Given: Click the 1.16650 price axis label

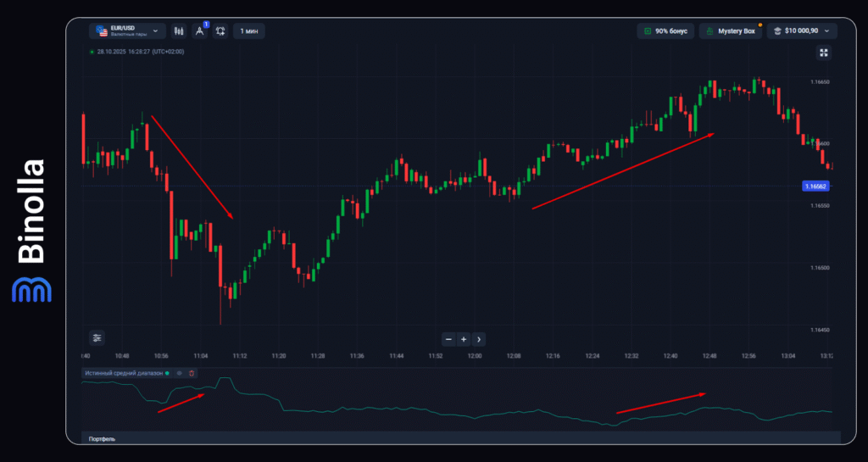Looking at the screenshot, I should [820, 81].
